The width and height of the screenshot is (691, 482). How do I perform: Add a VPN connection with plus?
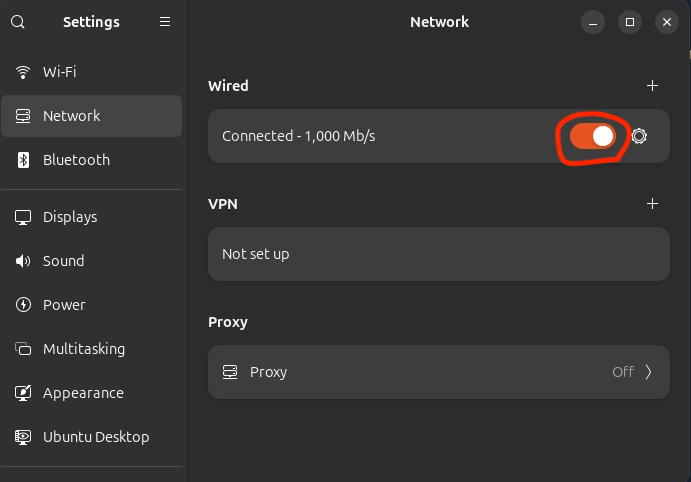click(652, 204)
